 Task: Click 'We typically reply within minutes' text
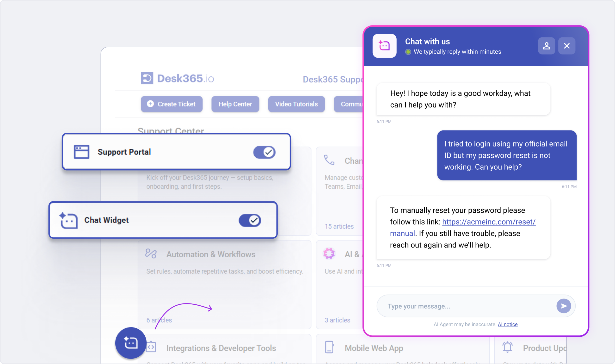(x=457, y=52)
